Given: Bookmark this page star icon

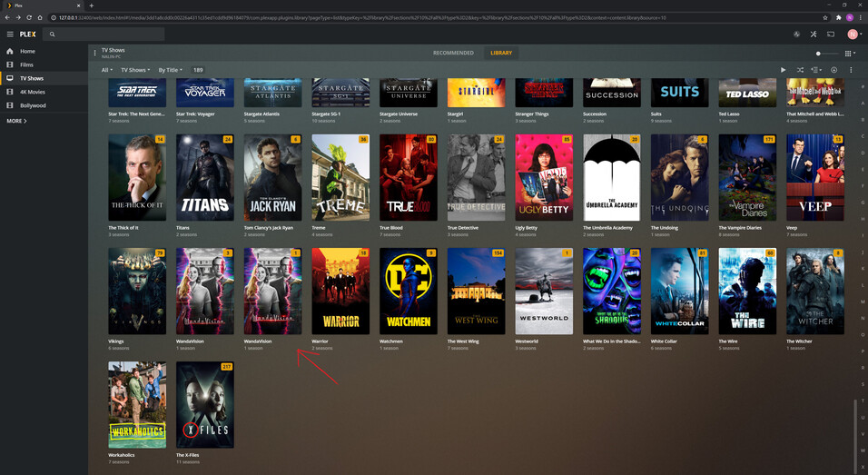Looking at the screenshot, I should (x=824, y=18).
